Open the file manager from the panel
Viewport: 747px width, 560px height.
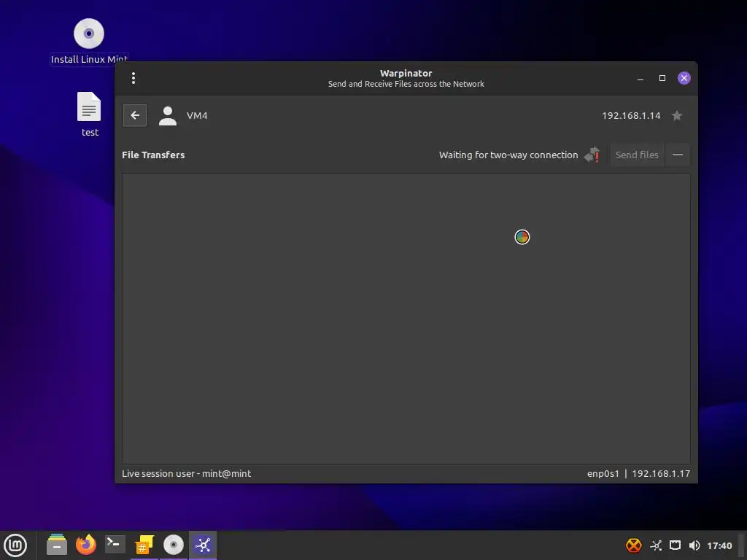click(x=57, y=545)
